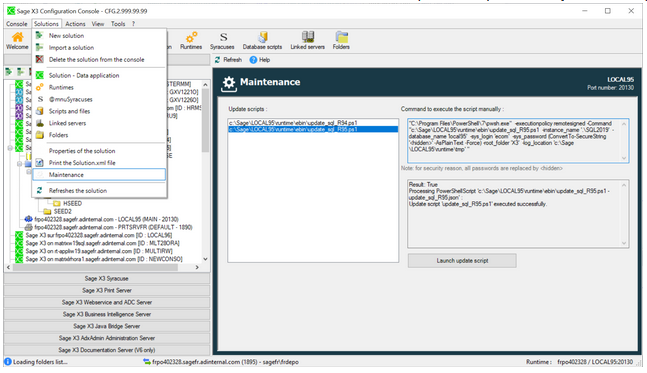Expand Sage X3 Java Bridge Server section
This screenshot has width=647, height=373.
[x=107, y=326]
